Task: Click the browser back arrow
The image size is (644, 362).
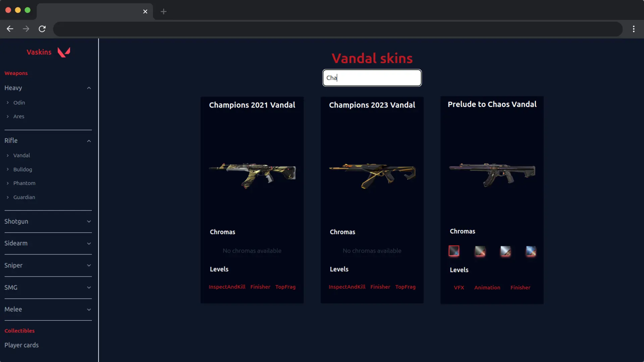Action: pyautogui.click(x=10, y=29)
